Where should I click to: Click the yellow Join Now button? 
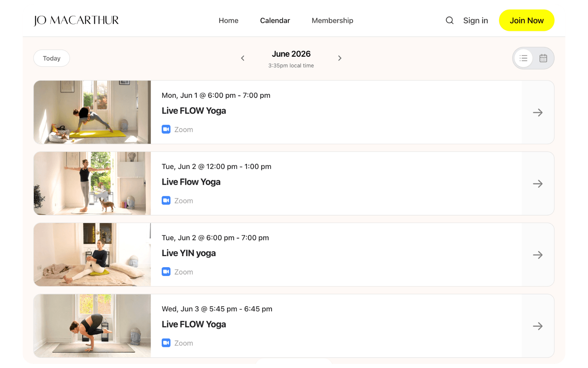[x=527, y=21]
